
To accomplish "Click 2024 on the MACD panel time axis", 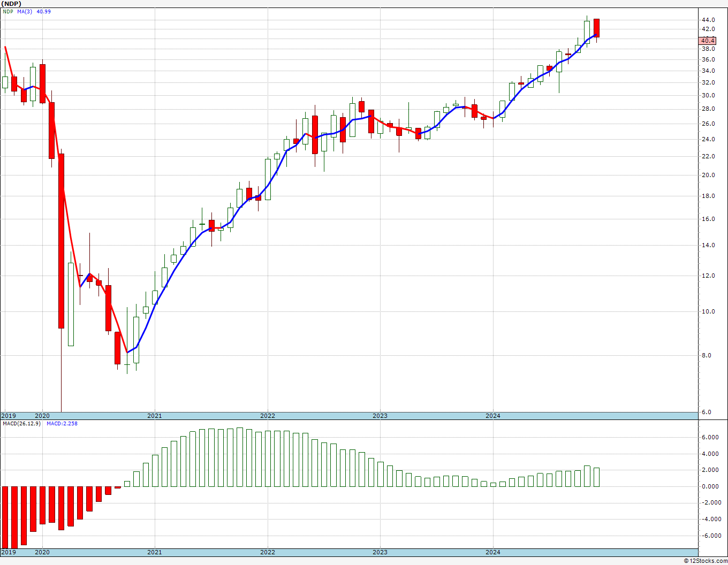I will 493,552.
